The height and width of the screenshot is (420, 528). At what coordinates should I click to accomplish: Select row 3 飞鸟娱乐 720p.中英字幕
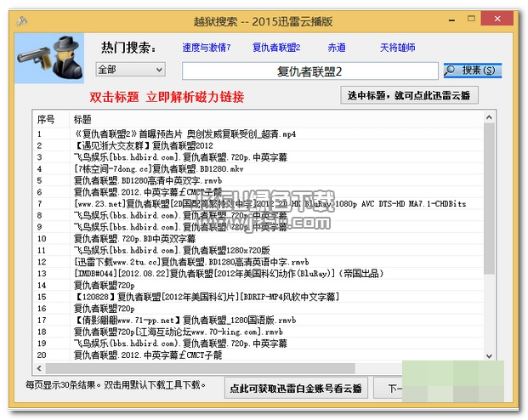coord(258,157)
